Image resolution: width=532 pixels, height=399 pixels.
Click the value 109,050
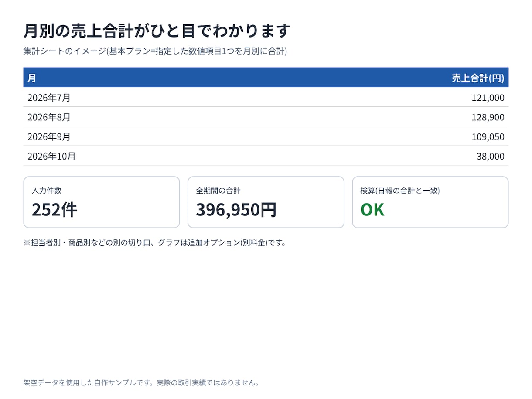[488, 137]
